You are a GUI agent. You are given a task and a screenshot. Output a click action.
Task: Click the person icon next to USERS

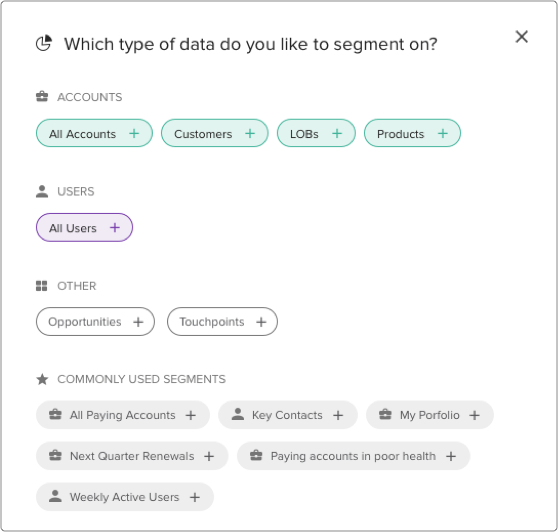42,191
